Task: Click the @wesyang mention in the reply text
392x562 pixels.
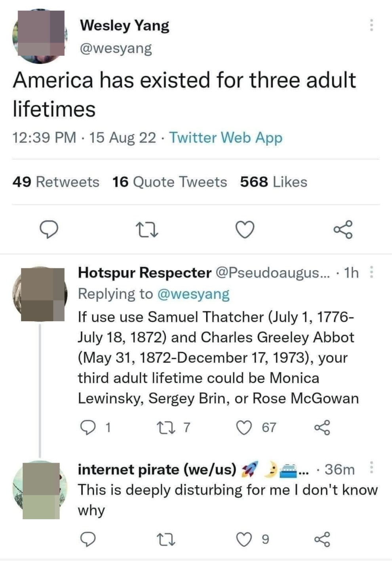Action: (193, 294)
